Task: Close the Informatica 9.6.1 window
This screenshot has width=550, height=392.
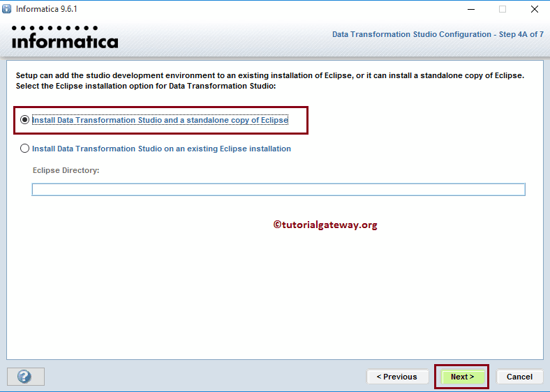Action: (x=534, y=9)
